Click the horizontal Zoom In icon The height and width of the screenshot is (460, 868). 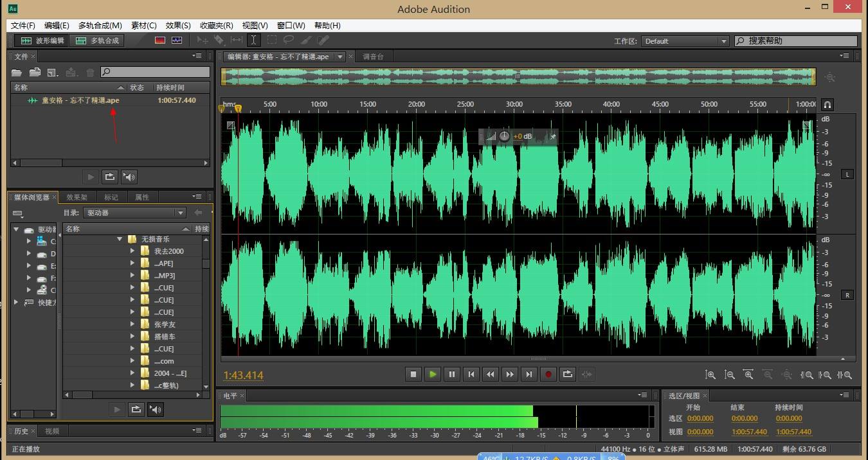pos(748,374)
